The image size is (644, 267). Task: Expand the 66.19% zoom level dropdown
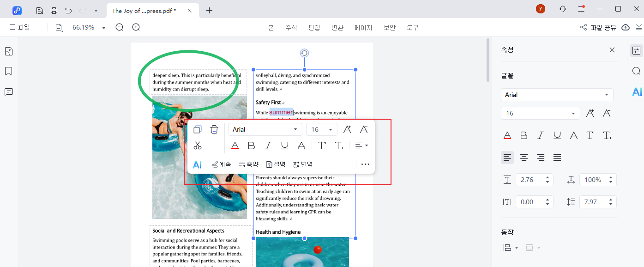pos(104,28)
